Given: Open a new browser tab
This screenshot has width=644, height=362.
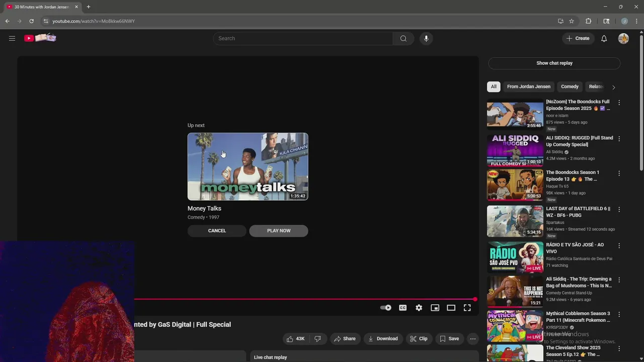Looking at the screenshot, I should click(x=89, y=7).
